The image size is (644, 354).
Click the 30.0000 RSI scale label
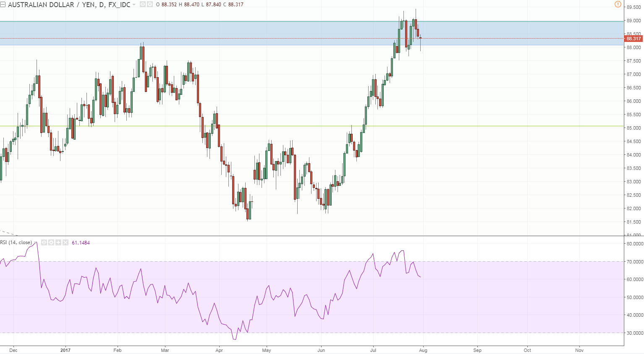pyautogui.click(x=635, y=333)
